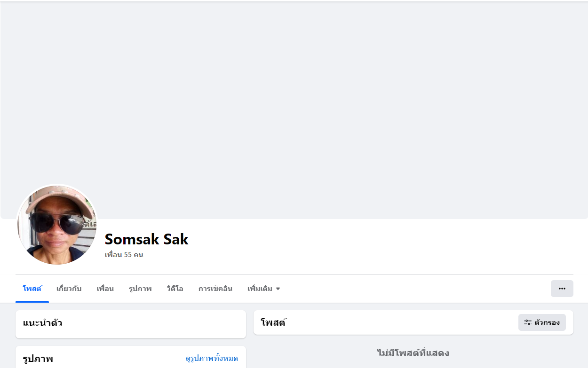Viewport: 588px width, 368px height.
Task: Open the ดูรูปภาพทั้งหมด link
Action: pyautogui.click(x=212, y=359)
